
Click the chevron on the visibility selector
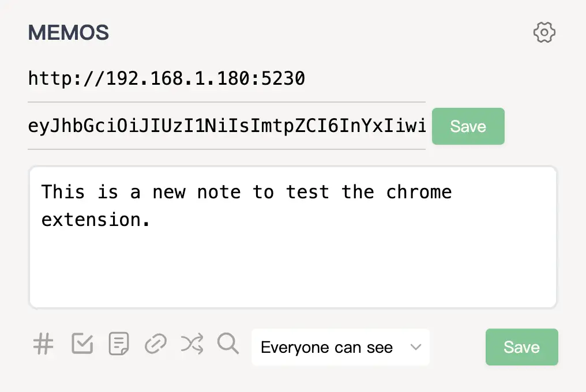click(416, 347)
